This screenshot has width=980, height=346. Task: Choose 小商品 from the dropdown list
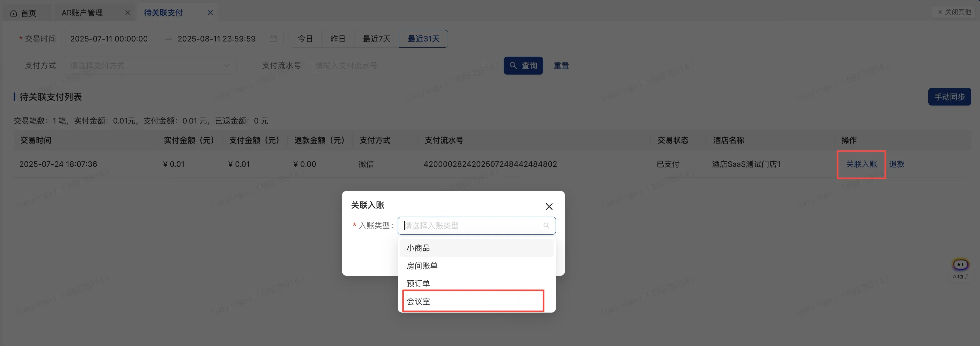[476, 248]
